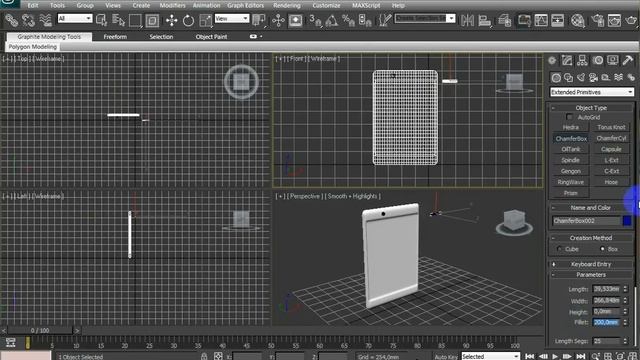Switch to the Object Paint tab
The width and height of the screenshot is (640, 360).
pos(211,37)
